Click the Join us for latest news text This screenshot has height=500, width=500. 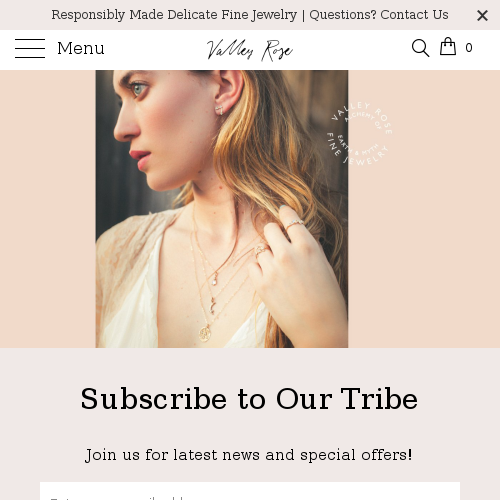coord(249,455)
